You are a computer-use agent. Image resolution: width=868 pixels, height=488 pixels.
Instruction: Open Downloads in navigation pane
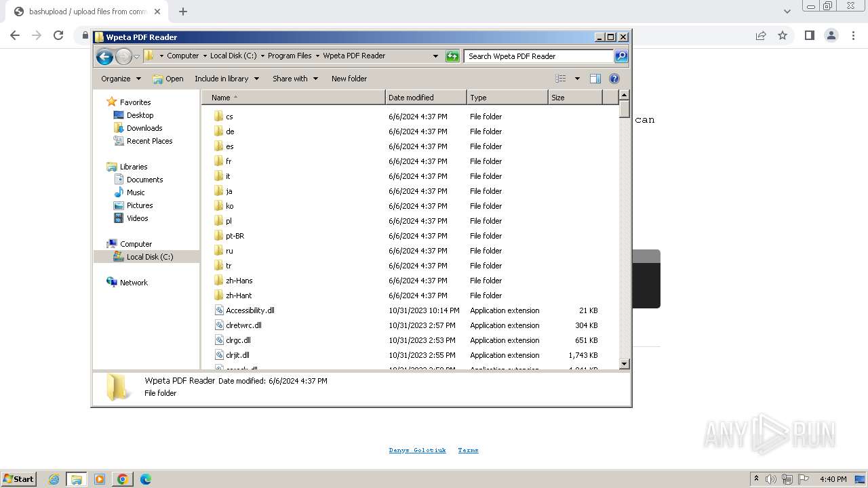(144, 128)
